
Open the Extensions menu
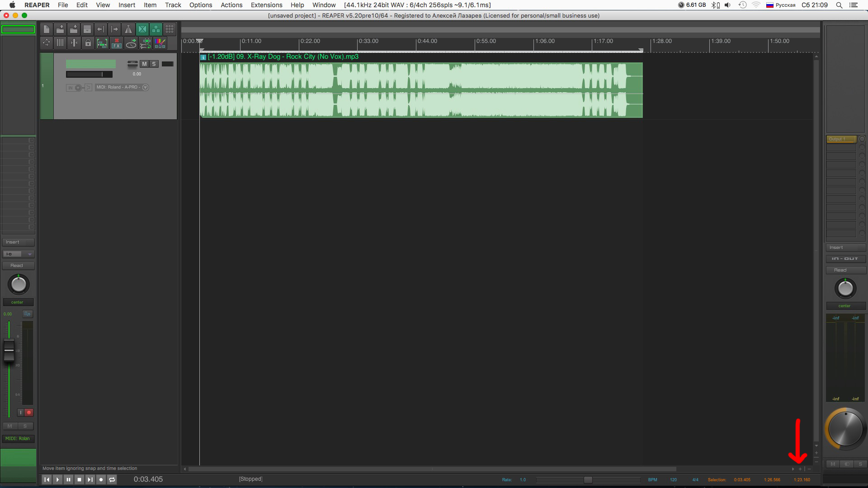[266, 5]
